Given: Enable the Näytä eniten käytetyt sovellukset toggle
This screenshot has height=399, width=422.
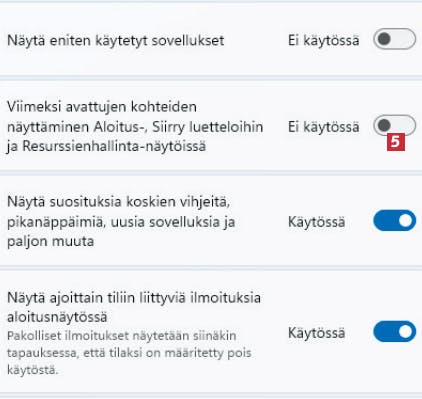Looking at the screenshot, I should pos(394,39).
